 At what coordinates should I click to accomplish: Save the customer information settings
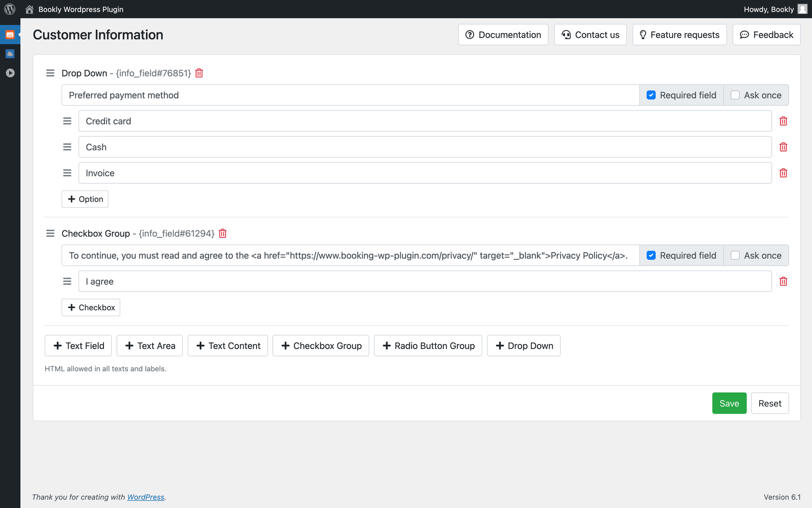point(729,403)
